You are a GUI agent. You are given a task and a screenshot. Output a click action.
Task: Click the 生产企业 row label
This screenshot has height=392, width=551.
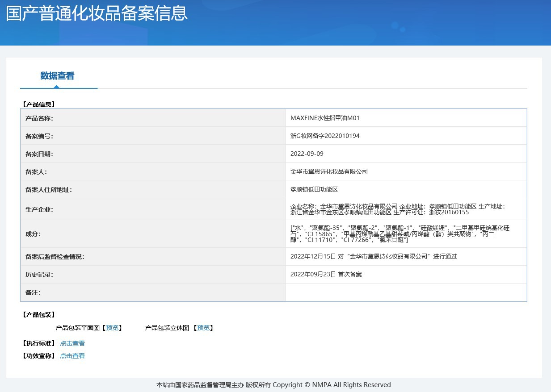point(39,209)
